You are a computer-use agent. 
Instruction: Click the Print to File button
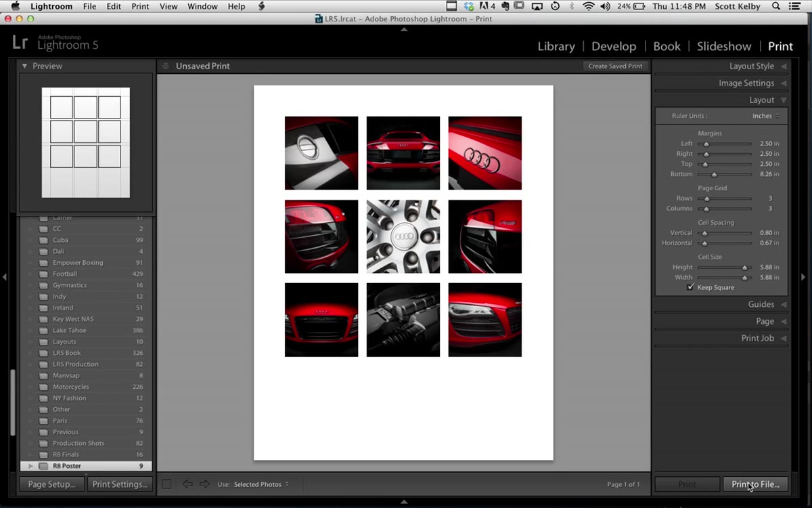pyautogui.click(x=755, y=484)
